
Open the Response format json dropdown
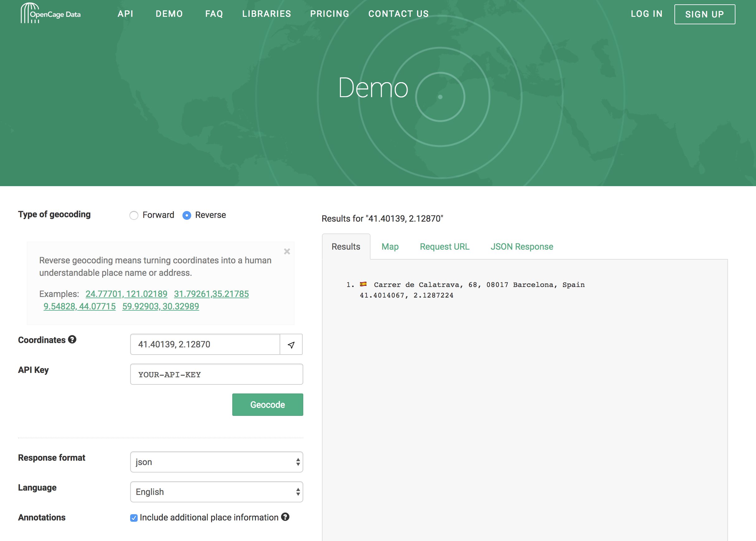[216, 462]
